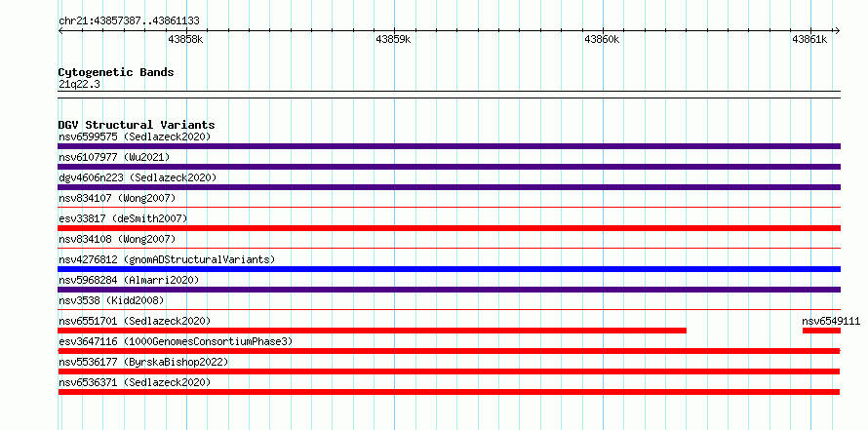This screenshot has height=430, width=868.
Task: Open the nsv6107977 (Wu2021) variant label
Action: tap(114, 157)
